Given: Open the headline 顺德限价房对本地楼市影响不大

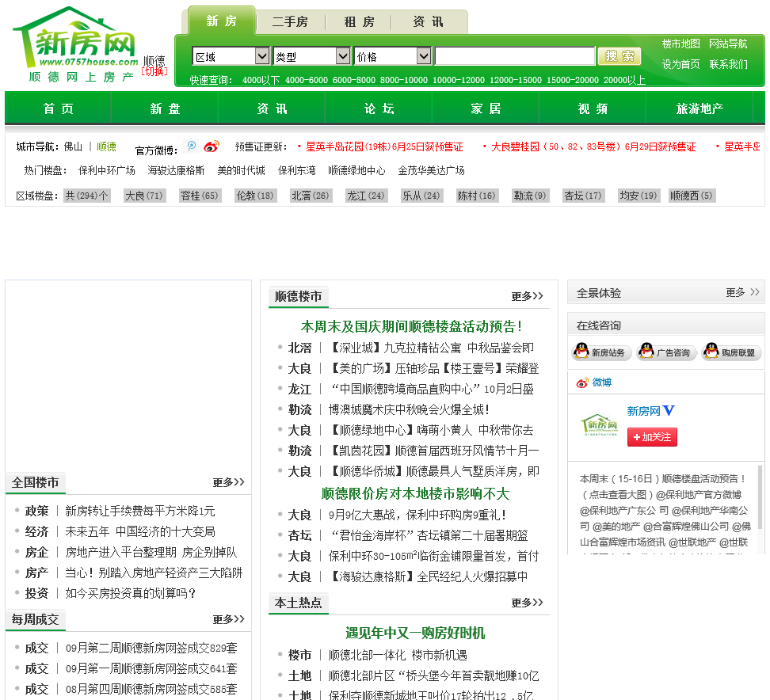Looking at the screenshot, I should [415, 493].
